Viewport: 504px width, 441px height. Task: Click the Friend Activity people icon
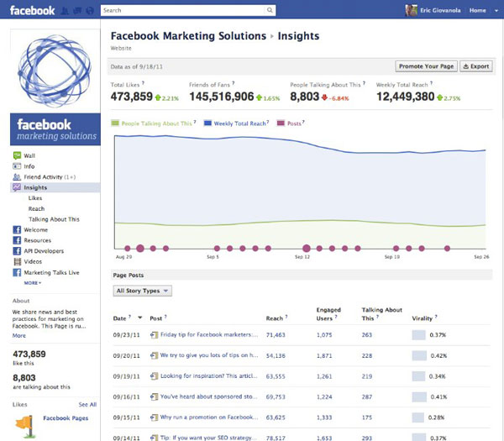(17, 176)
